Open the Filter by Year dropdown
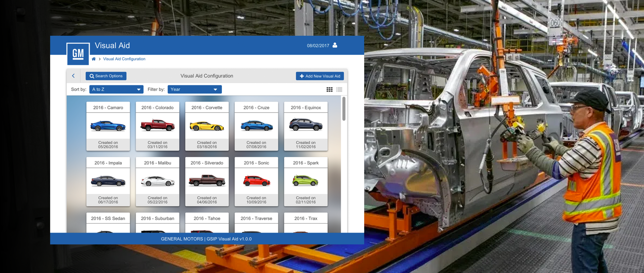The height and width of the screenshot is (273, 644). pos(195,89)
